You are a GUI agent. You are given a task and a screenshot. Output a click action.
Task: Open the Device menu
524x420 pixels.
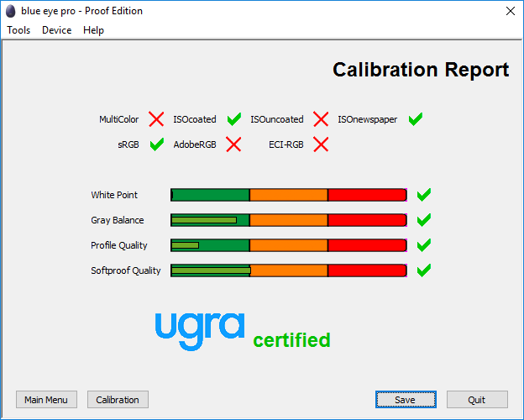point(57,30)
